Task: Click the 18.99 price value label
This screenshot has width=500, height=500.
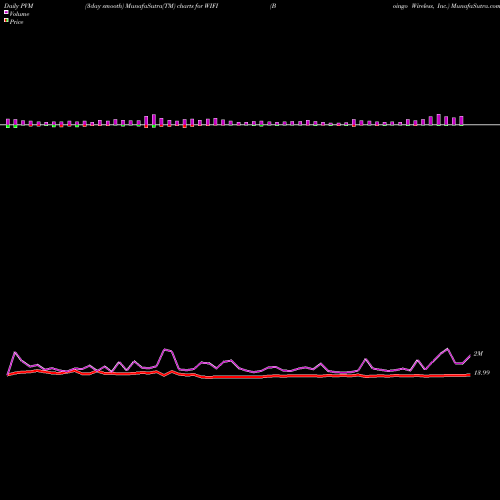Action: [482, 373]
